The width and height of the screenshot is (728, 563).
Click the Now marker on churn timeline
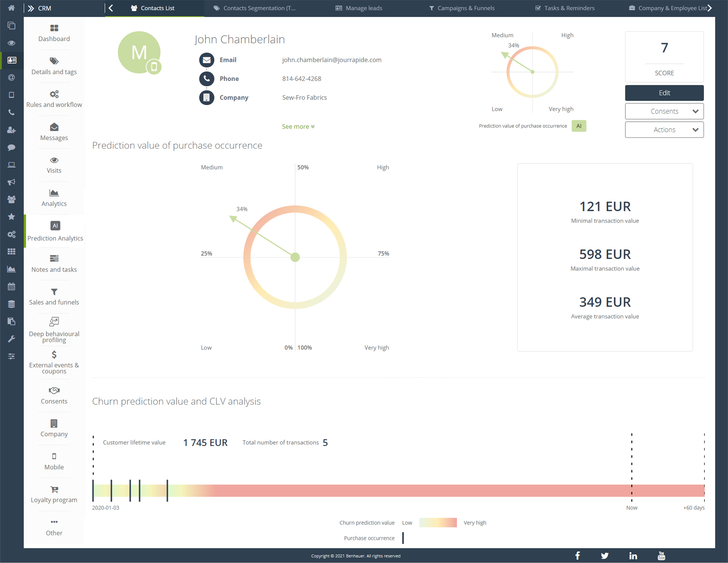pyautogui.click(x=632, y=508)
